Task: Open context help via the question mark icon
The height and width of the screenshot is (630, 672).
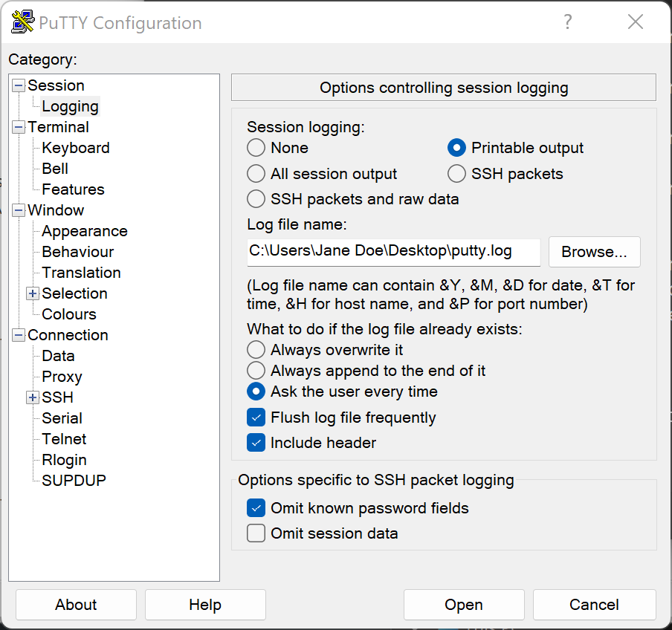Action: point(567,22)
